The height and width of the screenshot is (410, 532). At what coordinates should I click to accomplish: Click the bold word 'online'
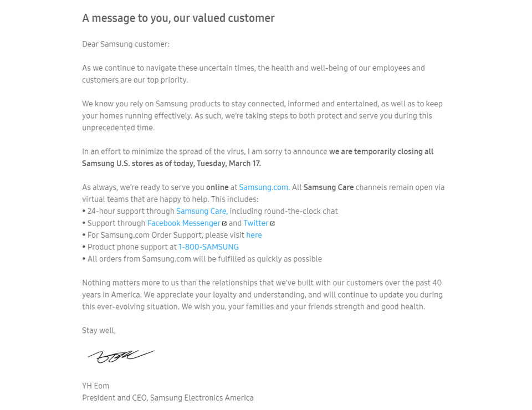coord(217,187)
